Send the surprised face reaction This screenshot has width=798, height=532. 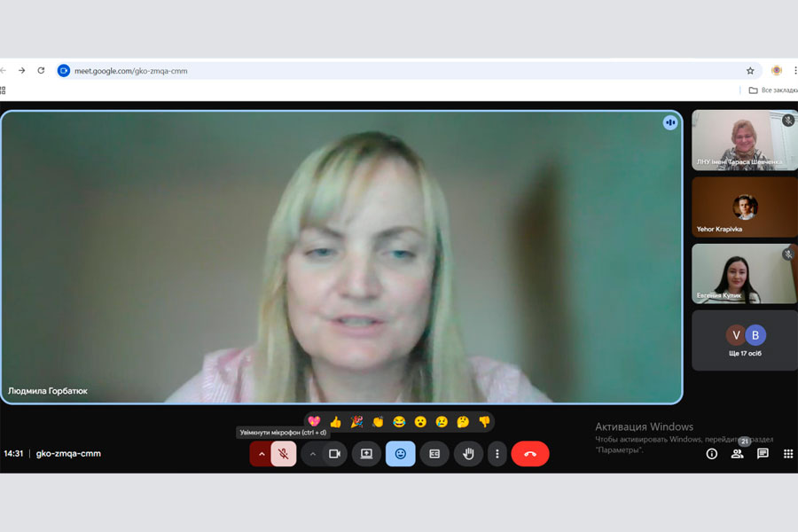point(420,421)
